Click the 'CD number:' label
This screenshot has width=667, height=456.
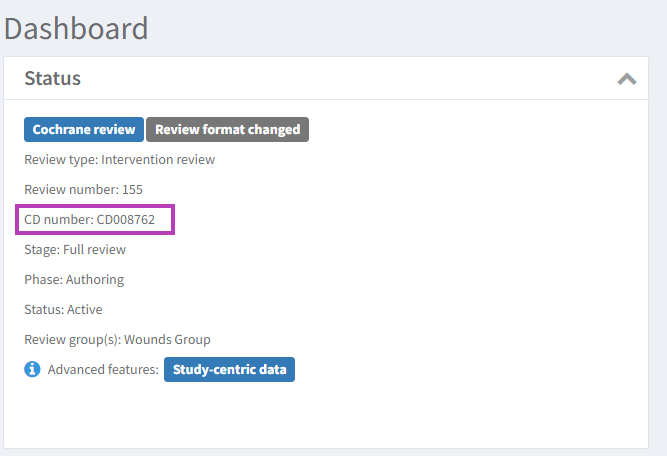[x=58, y=219]
